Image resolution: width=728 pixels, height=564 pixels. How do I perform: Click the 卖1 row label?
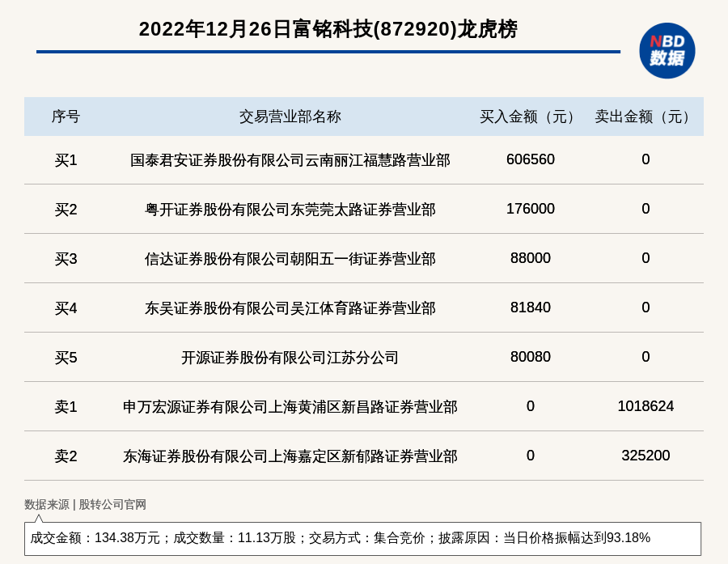(x=66, y=407)
